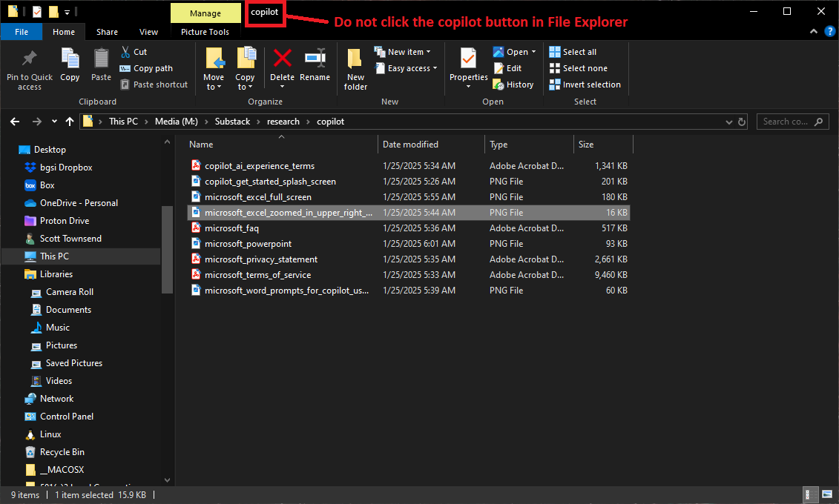This screenshot has width=839, height=504.
Task: Open Recycle Bin in navigation pane
Action: pos(62,452)
